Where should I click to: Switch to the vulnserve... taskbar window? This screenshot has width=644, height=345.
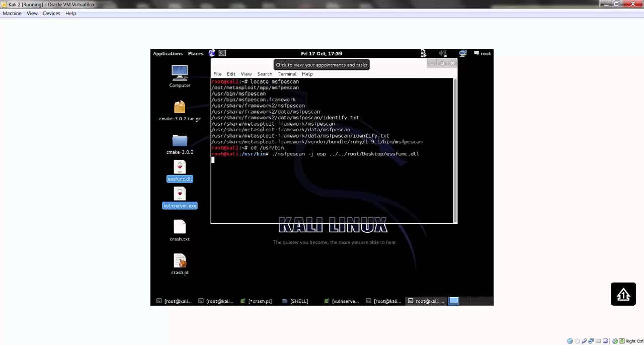click(342, 301)
